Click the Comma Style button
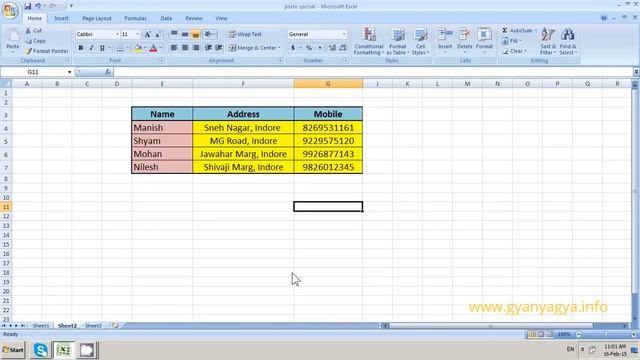 [320, 48]
